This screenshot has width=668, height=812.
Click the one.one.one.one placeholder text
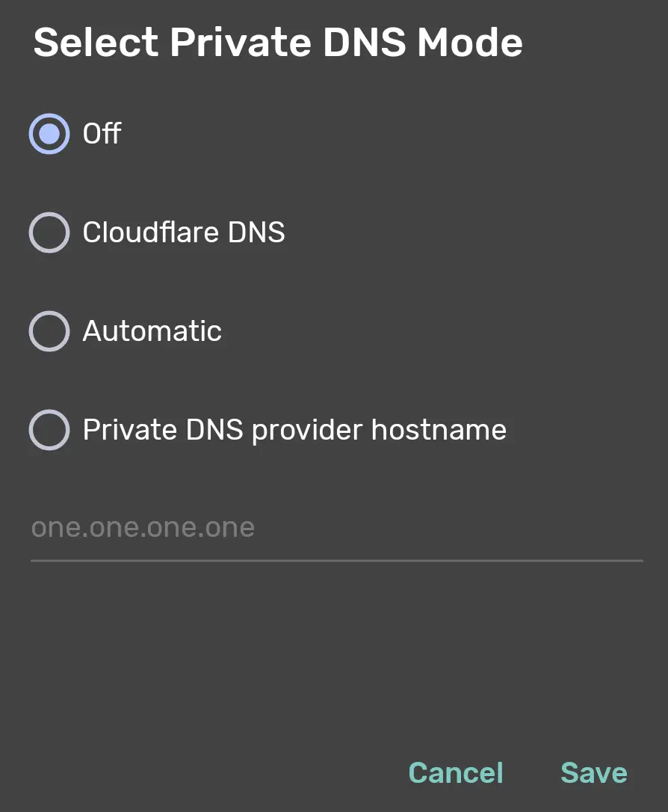coord(143,529)
